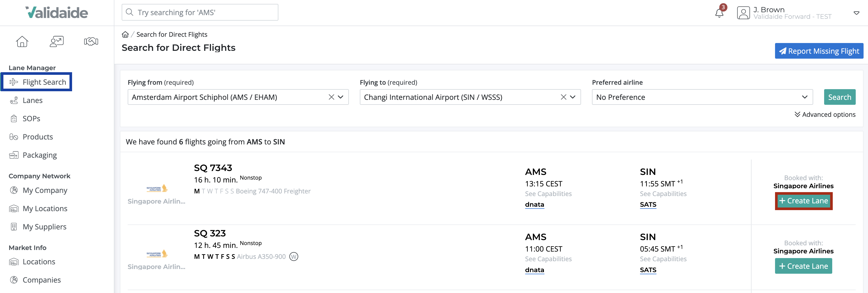Screen dimensions: 868x293
Task: Click the person presentation icon in sidebar
Action: click(x=57, y=41)
